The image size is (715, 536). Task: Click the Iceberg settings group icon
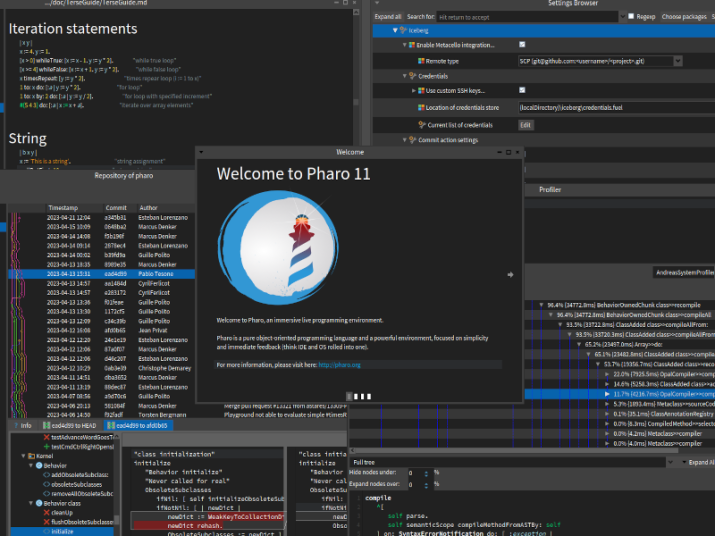coord(403,31)
